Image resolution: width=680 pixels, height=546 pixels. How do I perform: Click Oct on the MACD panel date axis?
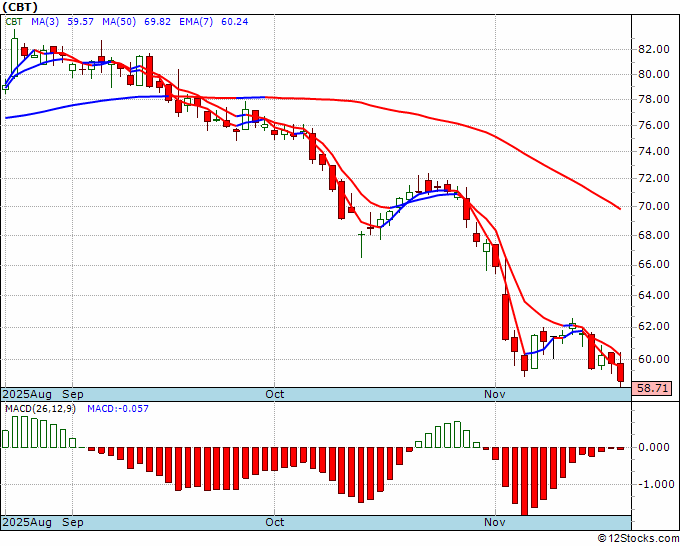275,522
